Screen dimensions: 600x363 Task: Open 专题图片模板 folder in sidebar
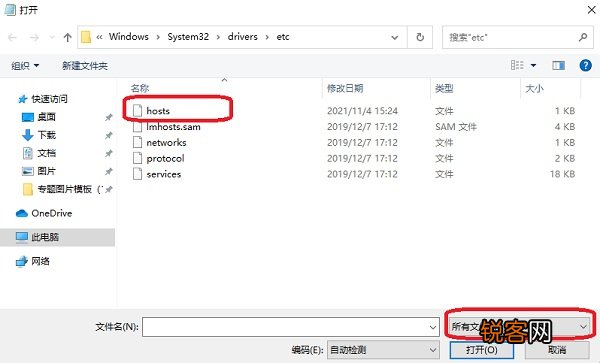point(64,189)
